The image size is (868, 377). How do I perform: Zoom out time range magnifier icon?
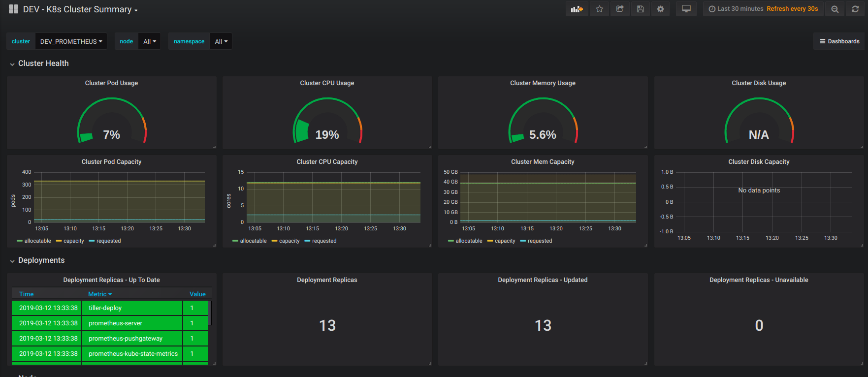click(835, 9)
